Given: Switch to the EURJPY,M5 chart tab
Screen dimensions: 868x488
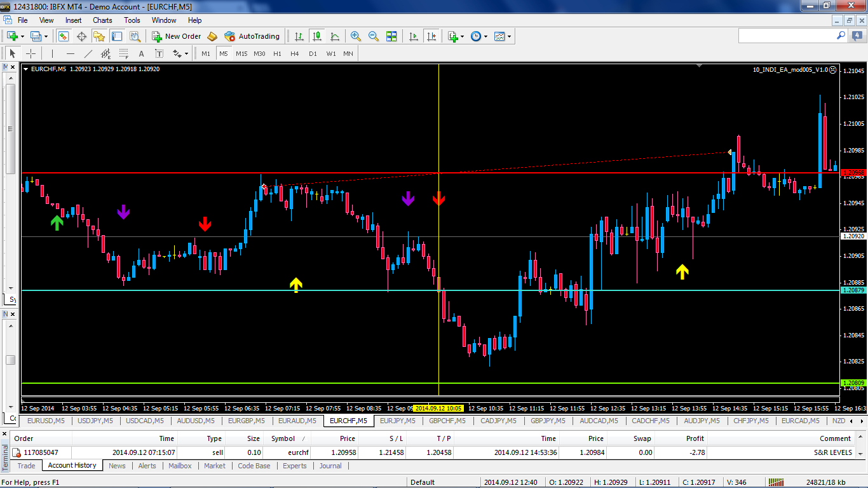Looking at the screenshot, I should pos(397,421).
